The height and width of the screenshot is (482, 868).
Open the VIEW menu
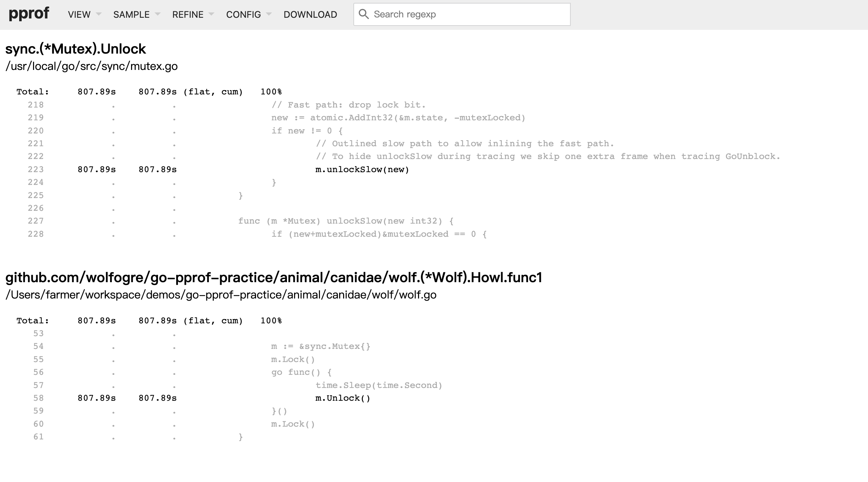pyautogui.click(x=79, y=15)
